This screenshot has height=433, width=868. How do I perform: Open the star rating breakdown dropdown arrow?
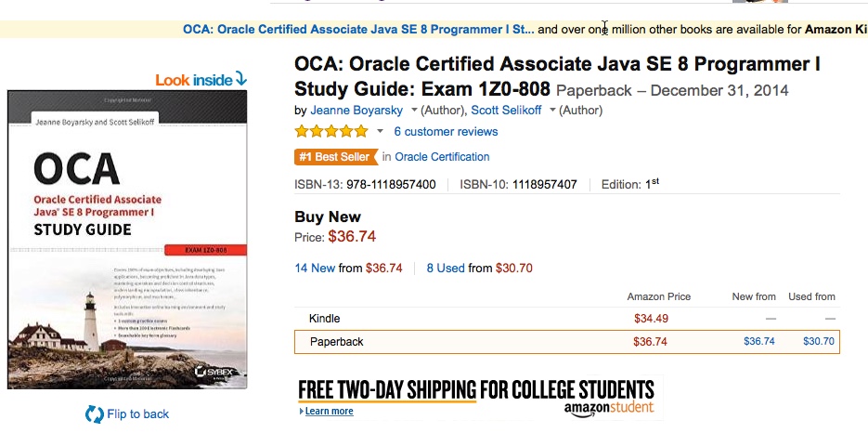380,132
